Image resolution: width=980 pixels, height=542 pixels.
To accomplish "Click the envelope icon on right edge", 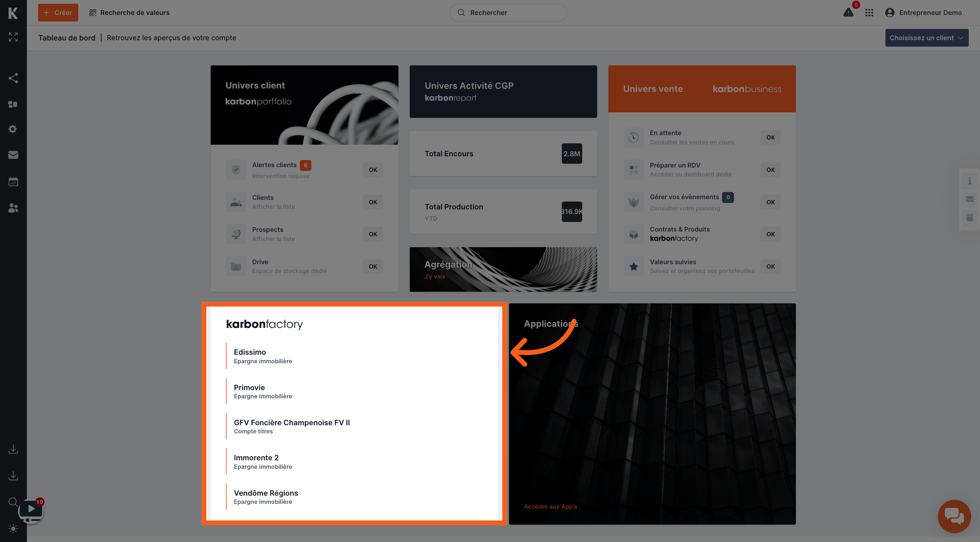I will pyautogui.click(x=969, y=199).
